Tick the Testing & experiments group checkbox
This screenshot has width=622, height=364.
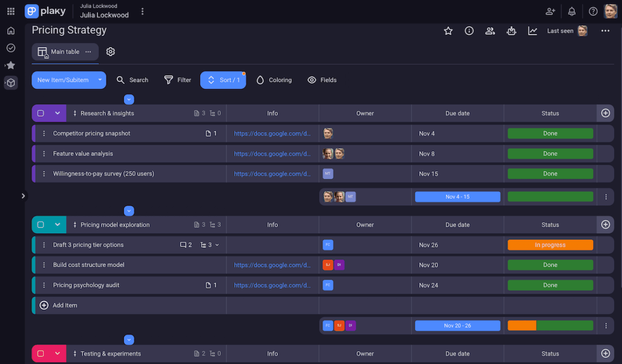point(41,353)
